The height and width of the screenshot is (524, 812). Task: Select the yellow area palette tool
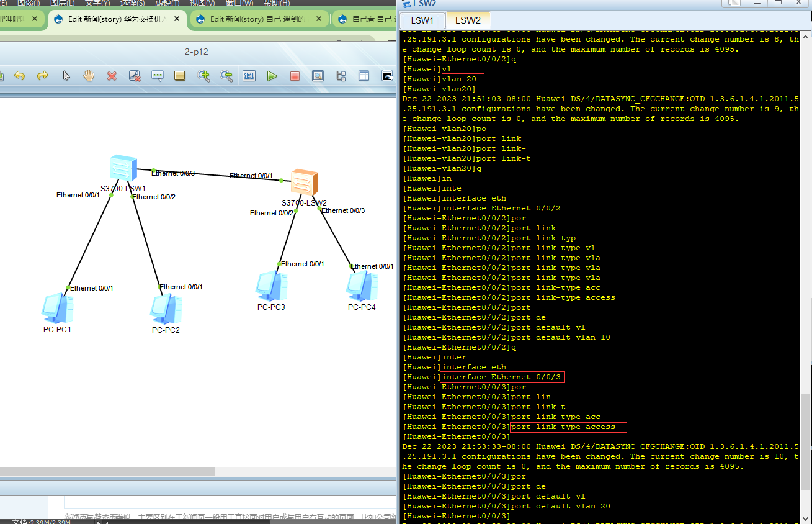(x=180, y=76)
